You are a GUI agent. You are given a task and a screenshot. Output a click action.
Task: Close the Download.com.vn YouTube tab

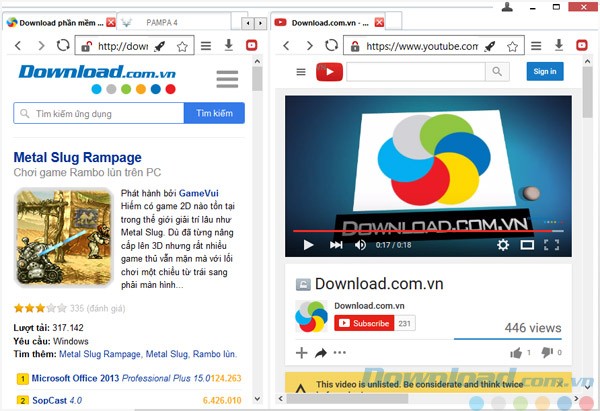coord(379,22)
